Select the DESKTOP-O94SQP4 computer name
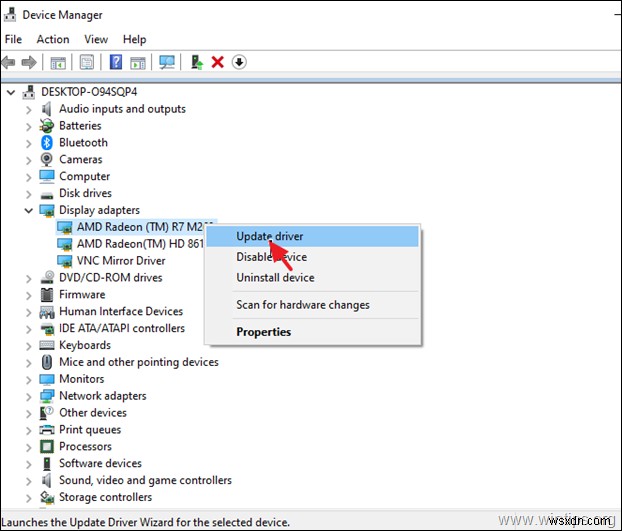622x531 pixels. pyautogui.click(x=89, y=92)
